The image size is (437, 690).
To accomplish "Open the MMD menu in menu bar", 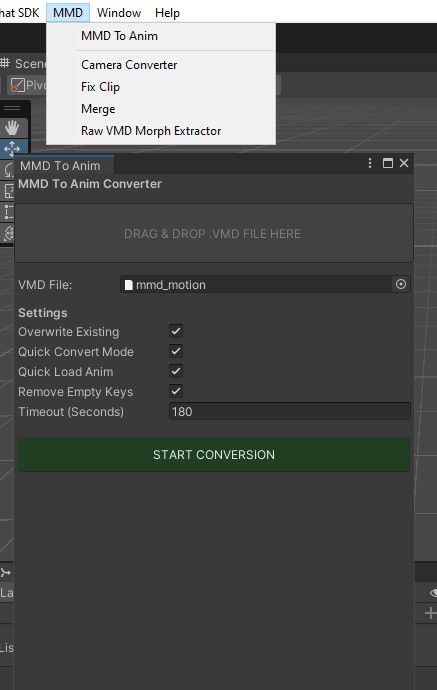I will click(68, 13).
